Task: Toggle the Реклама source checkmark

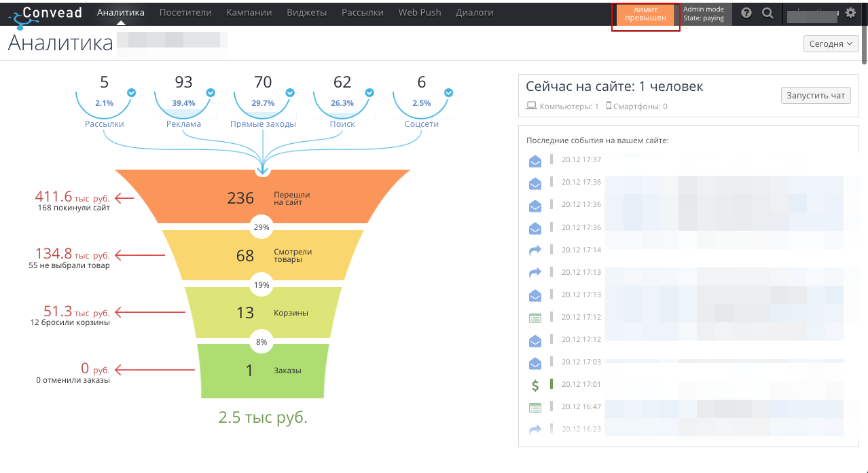Action: 211,92
